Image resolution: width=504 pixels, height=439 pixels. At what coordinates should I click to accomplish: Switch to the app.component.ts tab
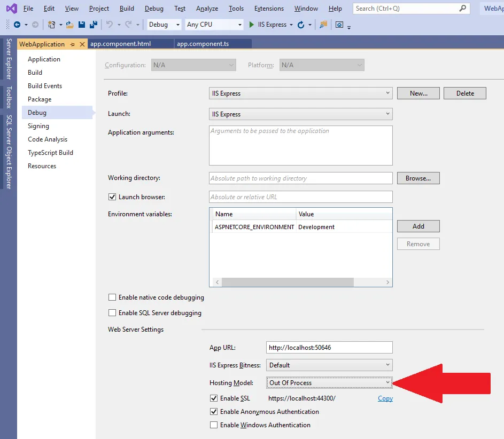click(203, 44)
